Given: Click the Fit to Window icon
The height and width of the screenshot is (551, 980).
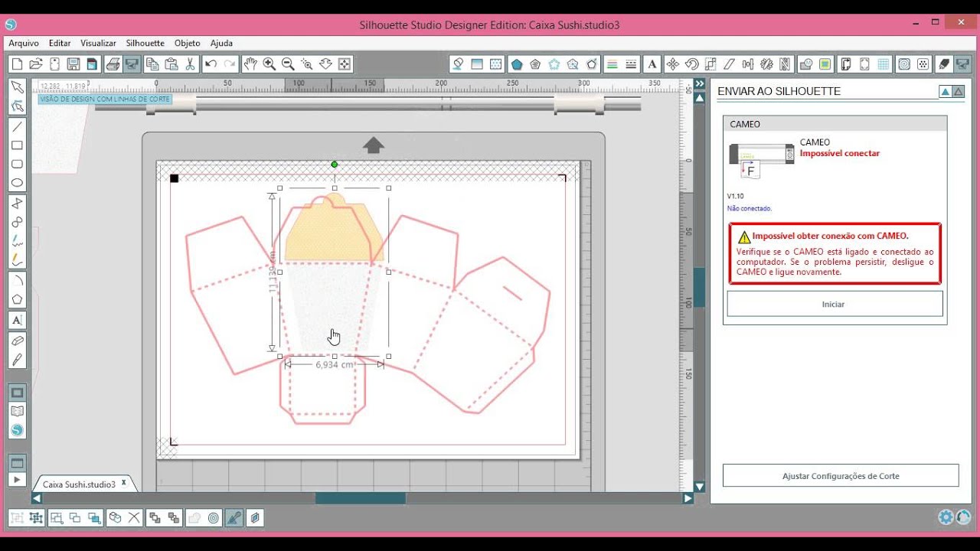Looking at the screenshot, I should point(345,64).
